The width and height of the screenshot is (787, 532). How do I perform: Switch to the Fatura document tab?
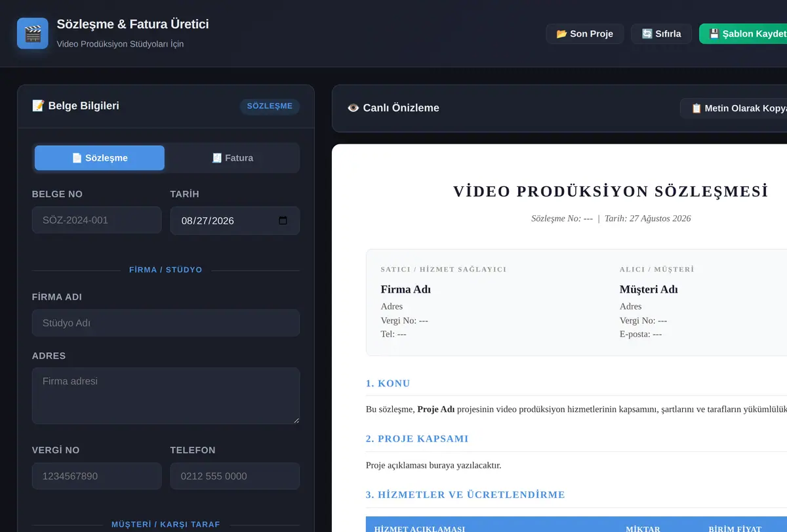pyautogui.click(x=232, y=158)
